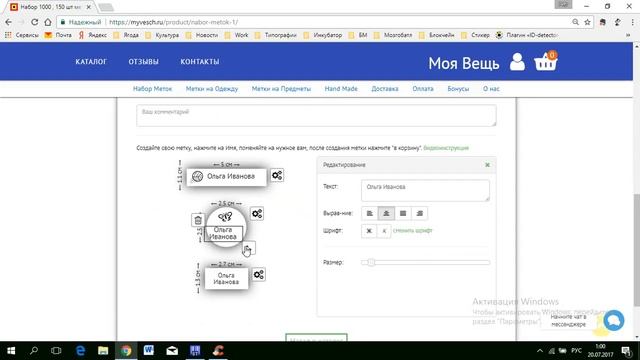Image resolution: width=640 pixels, height=360 pixels.
Task: Open File Explorer from the taskbar
Action: pyautogui.click(x=103, y=351)
